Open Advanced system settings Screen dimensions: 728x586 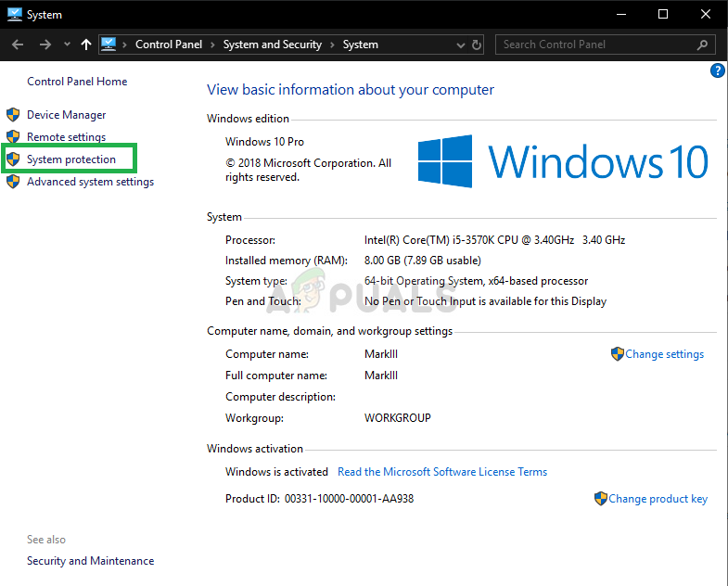pyautogui.click(x=91, y=182)
